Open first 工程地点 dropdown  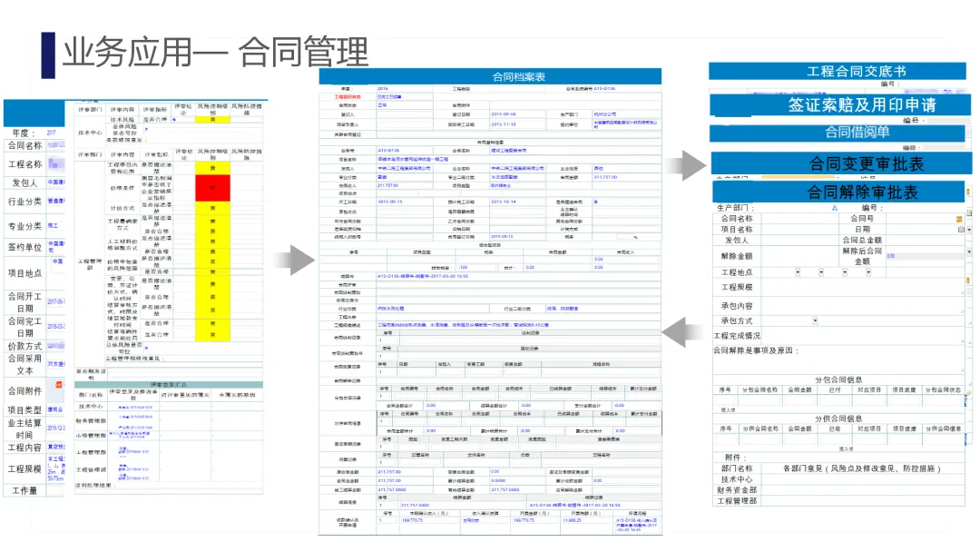coord(798,272)
